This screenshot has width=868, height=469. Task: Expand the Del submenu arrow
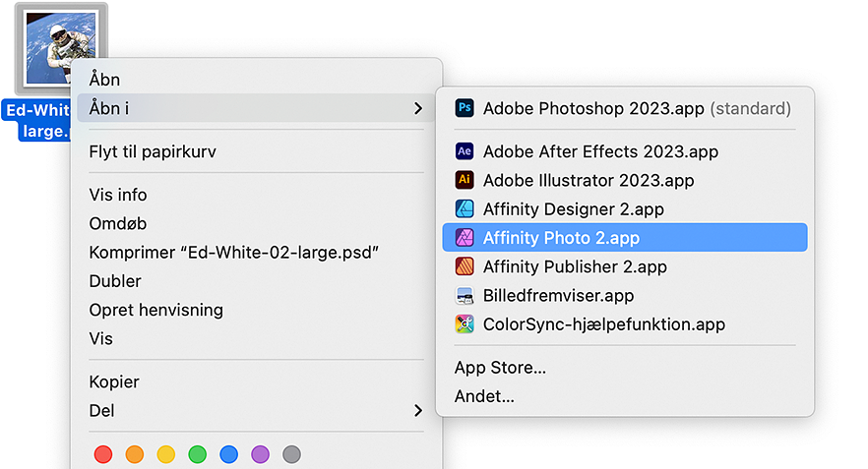(x=418, y=410)
